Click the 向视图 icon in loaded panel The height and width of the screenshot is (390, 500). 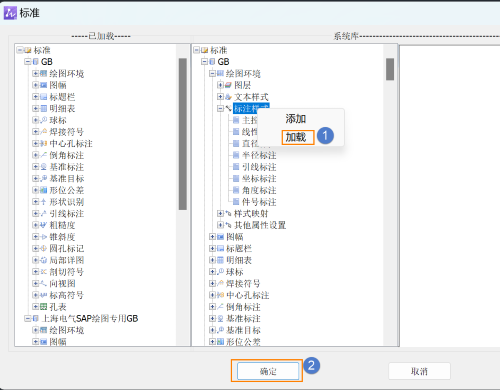(44, 283)
